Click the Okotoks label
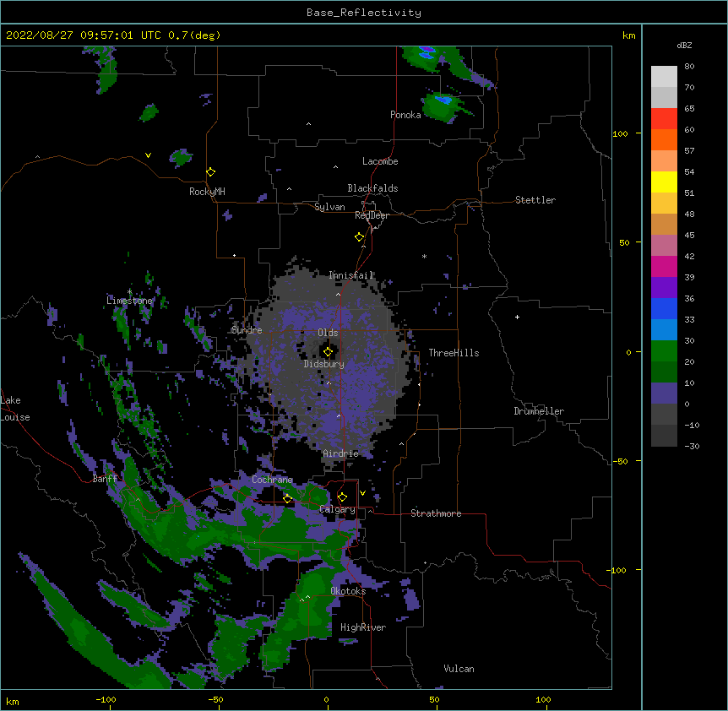 click(x=348, y=591)
